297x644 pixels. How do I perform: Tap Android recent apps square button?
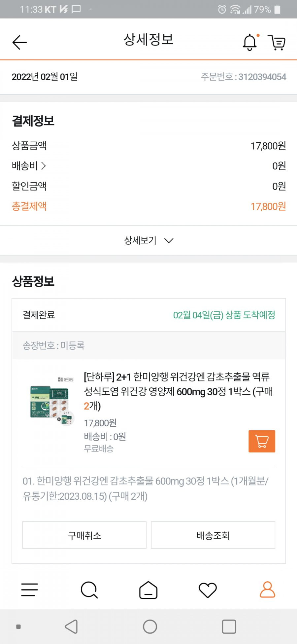(x=229, y=626)
